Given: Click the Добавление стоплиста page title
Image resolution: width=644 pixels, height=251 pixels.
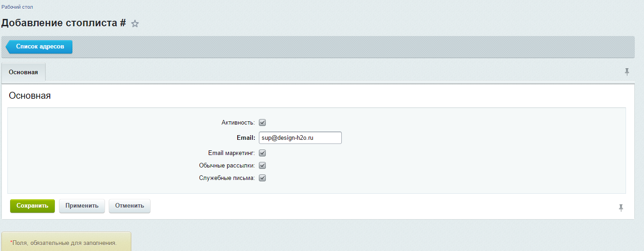Looking at the screenshot, I should click(64, 23).
